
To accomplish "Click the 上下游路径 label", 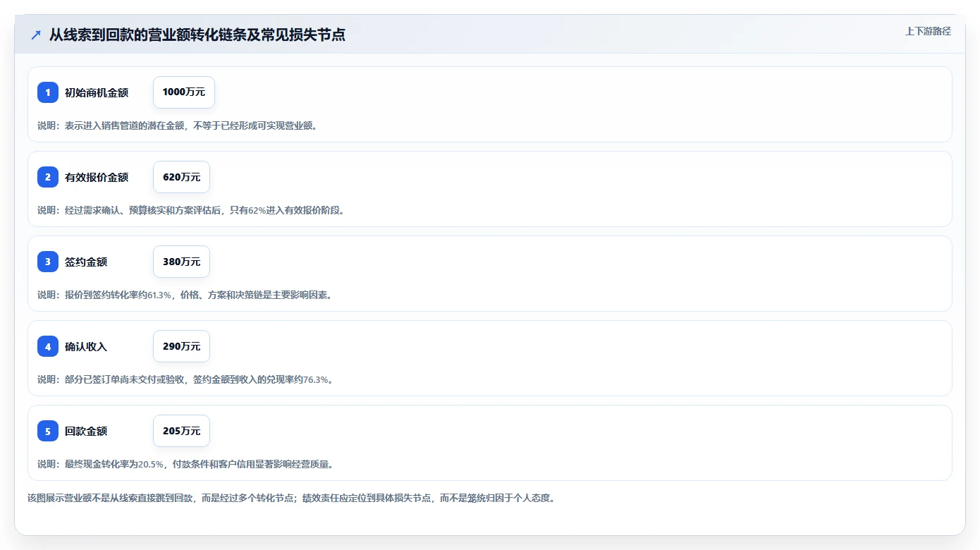I will pyautogui.click(x=928, y=31).
